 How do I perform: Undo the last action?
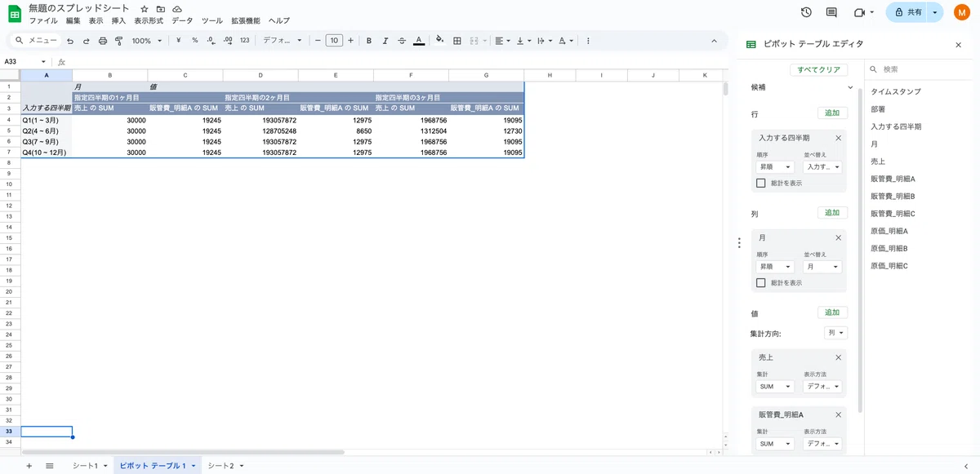point(70,40)
